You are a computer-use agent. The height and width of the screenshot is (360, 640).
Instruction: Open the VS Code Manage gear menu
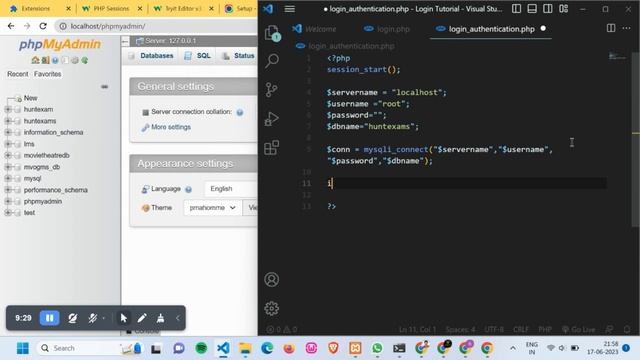point(271,309)
